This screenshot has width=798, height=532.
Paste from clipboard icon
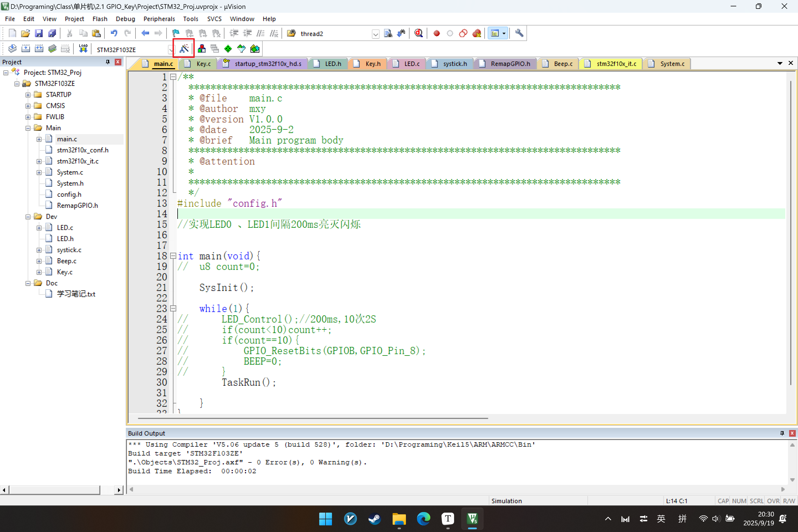[96, 33]
